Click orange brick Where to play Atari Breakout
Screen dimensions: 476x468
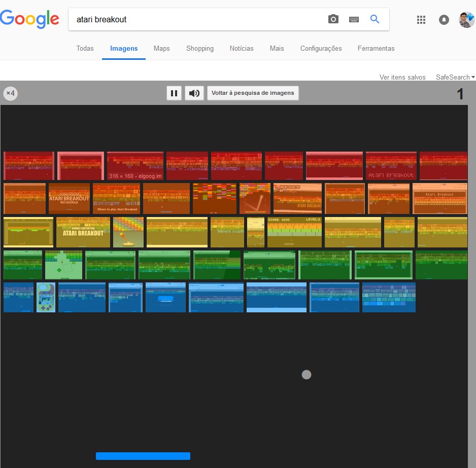[117, 198]
